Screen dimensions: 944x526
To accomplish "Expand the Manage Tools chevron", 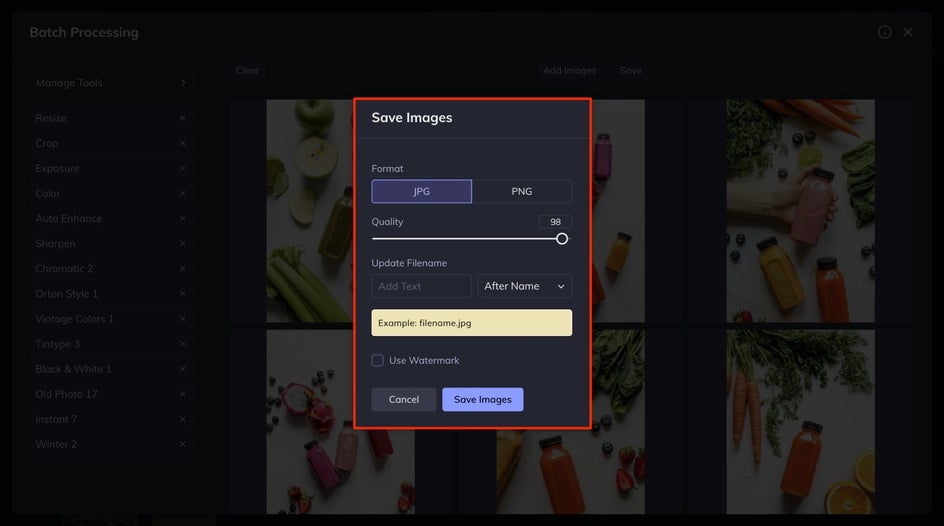I will 184,82.
